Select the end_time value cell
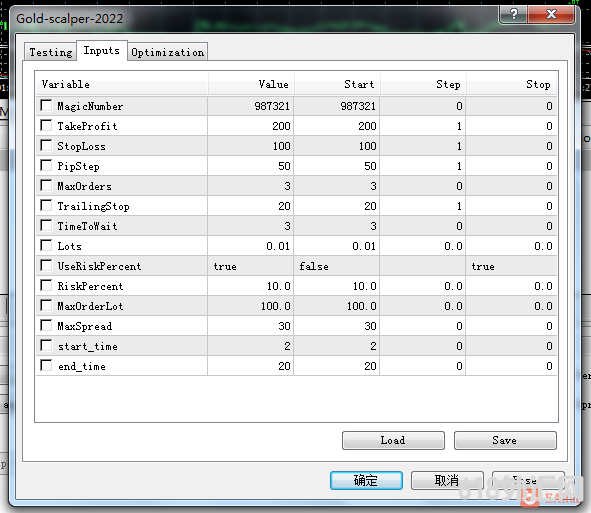The height and width of the screenshot is (513, 591). click(251, 366)
